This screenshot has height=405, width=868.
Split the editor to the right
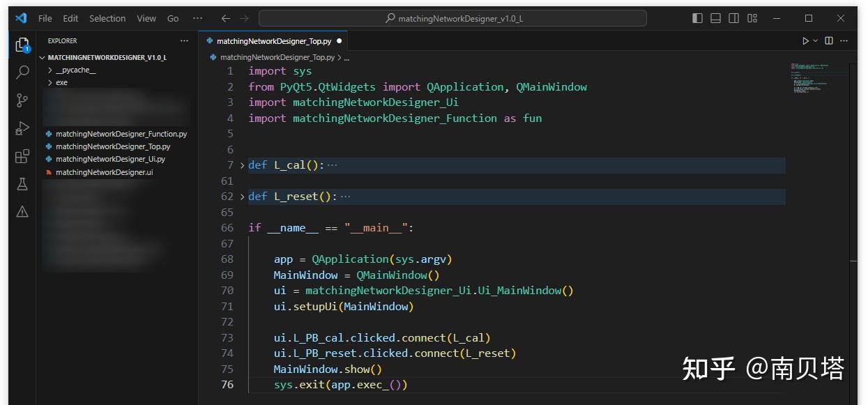(828, 40)
